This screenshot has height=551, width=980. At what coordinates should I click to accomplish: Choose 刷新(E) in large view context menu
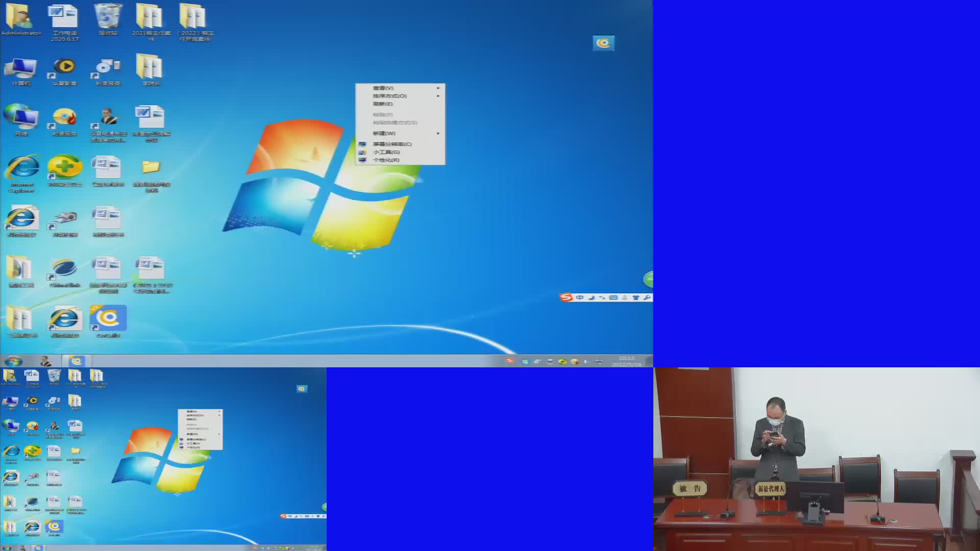point(383,104)
